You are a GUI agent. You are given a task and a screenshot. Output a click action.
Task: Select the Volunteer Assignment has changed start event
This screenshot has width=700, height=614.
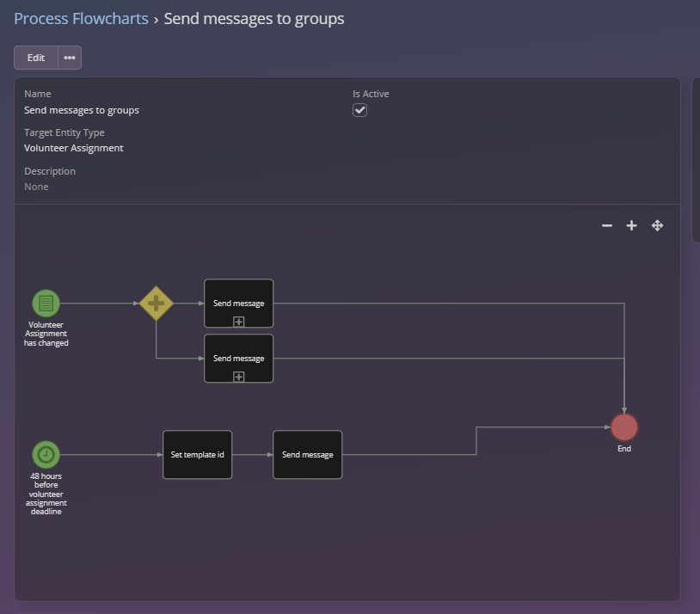pyautogui.click(x=46, y=304)
